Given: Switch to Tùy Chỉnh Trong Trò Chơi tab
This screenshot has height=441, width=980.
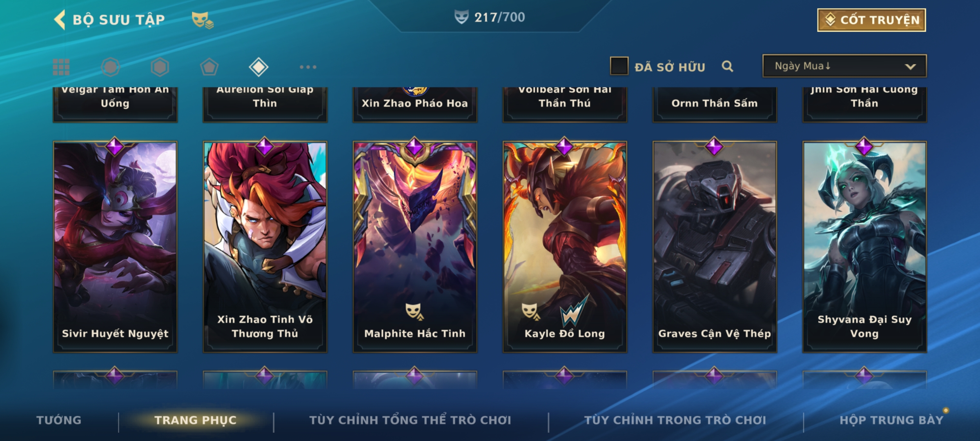Looking at the screenshot, I should coord(675,420).
